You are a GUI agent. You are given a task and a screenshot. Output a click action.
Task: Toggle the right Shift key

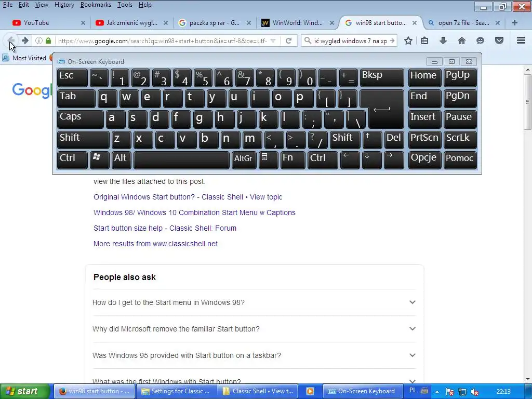[x=345, y=140]
